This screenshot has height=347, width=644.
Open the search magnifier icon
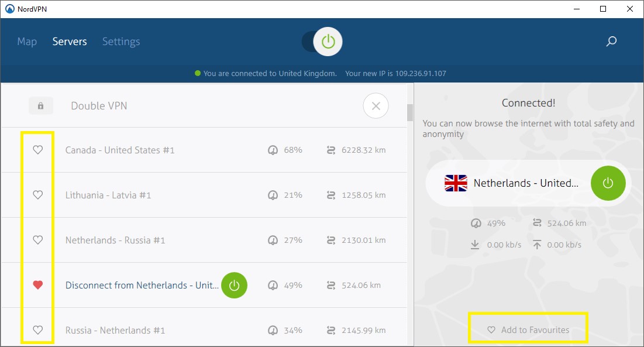coord(611,42)
